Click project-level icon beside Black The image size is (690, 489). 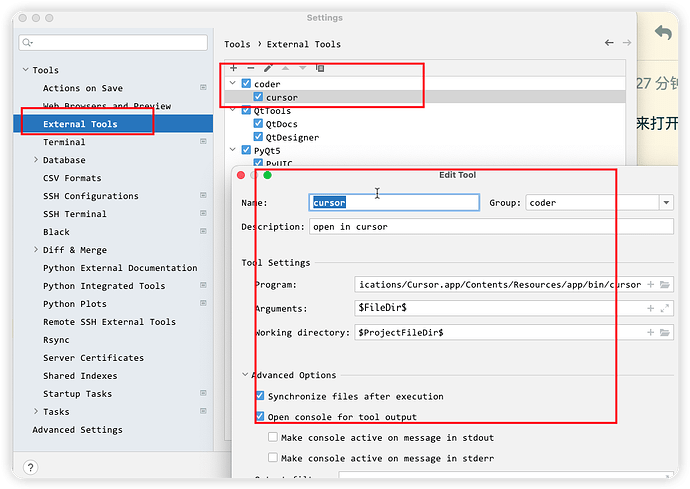click(x=203, y=232)
